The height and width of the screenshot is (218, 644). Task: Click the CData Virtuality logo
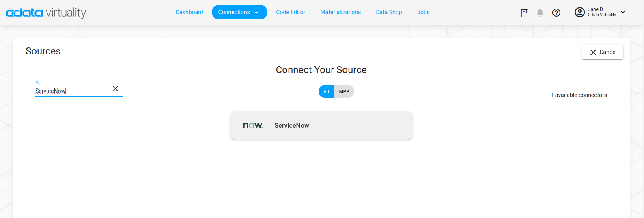(x=46, y=13)
